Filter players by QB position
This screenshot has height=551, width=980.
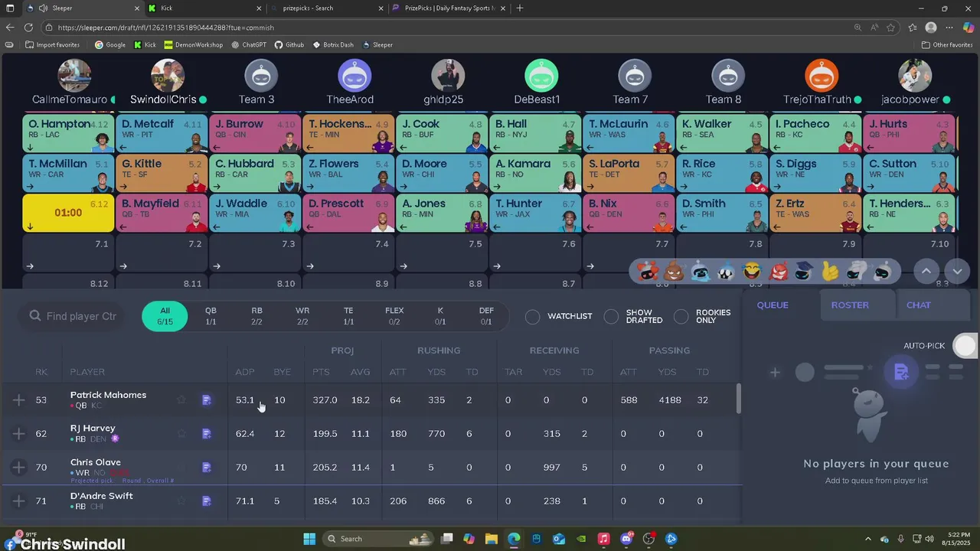coord(211,316)
